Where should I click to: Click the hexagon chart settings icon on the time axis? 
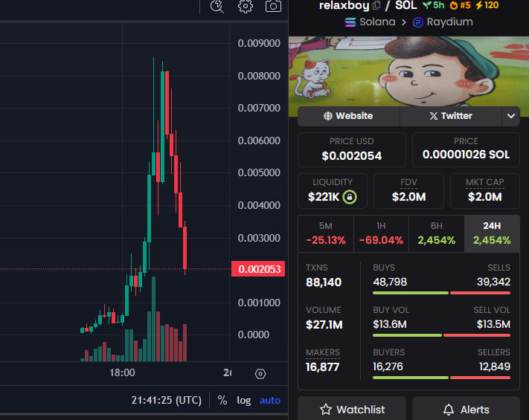[260, 373]
